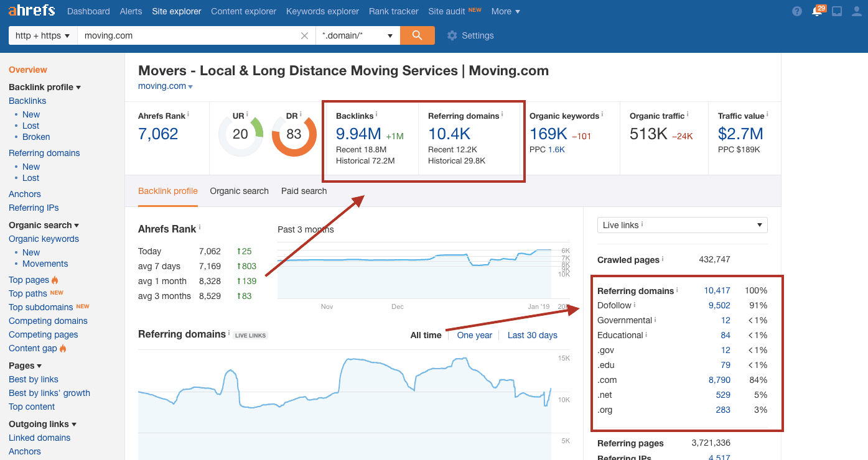Clear the moving.com search field

[304, 36]
